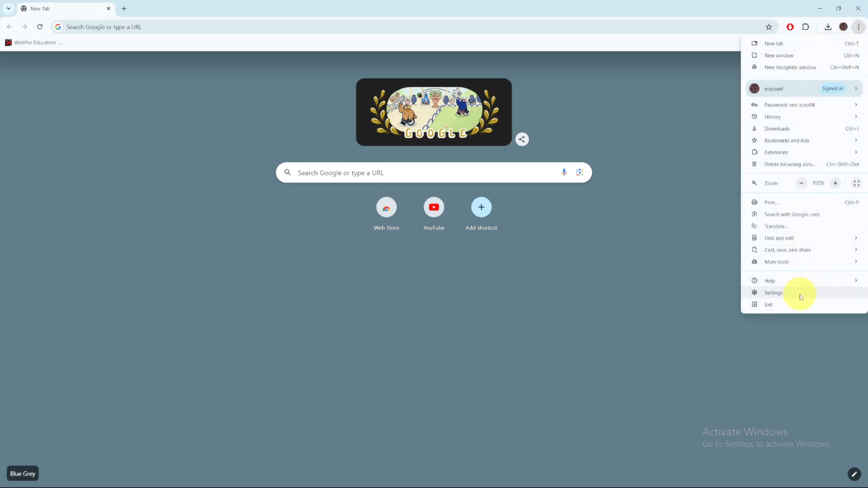868x488 pixels.
Task: Choose Delete browsing data
Action: tap(805, 164)
